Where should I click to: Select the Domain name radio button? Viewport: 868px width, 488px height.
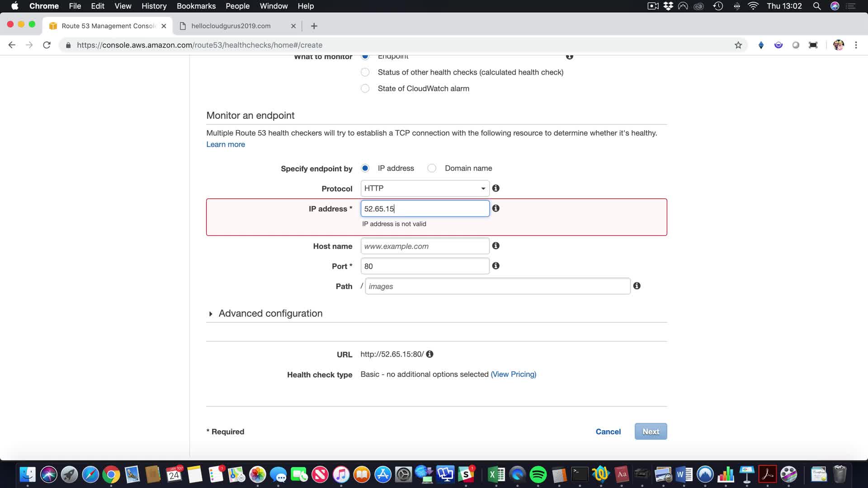click(x=432, y=168)
